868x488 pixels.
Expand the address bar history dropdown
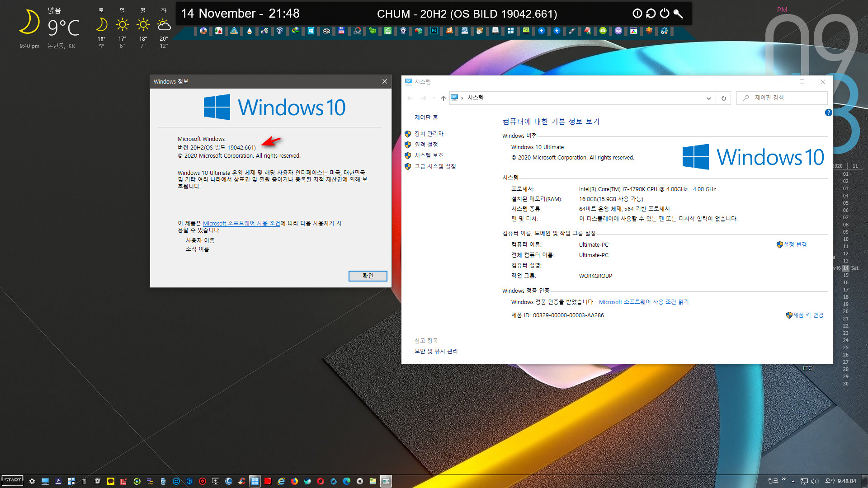click(708, 98)
